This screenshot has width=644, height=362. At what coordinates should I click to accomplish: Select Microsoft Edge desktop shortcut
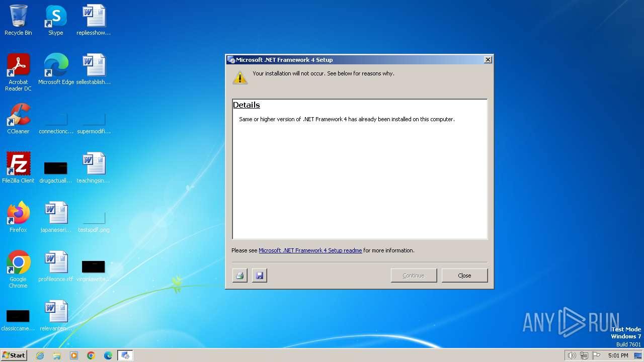click(56, 69)
